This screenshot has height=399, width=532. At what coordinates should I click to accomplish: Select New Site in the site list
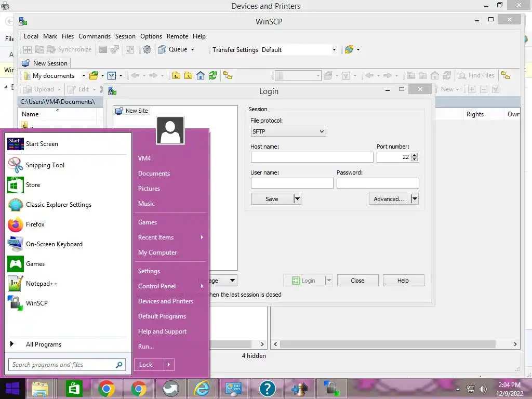[131, 111]
